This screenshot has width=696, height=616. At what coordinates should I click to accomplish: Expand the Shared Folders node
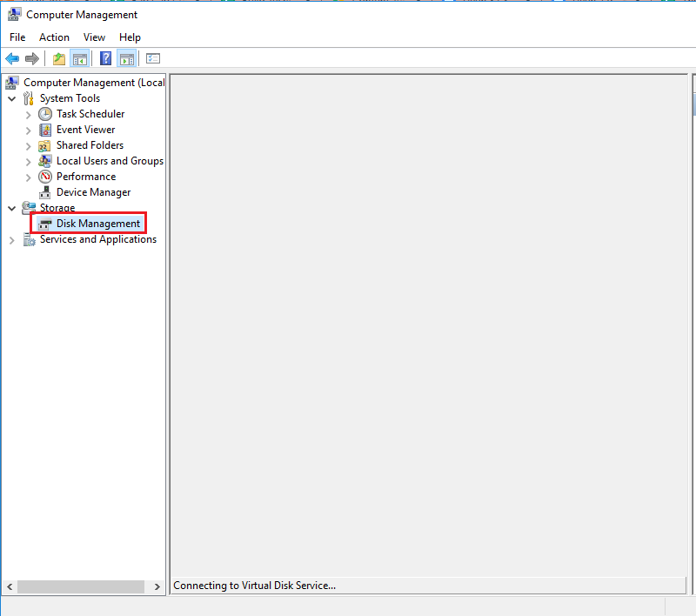coord(28,145)
